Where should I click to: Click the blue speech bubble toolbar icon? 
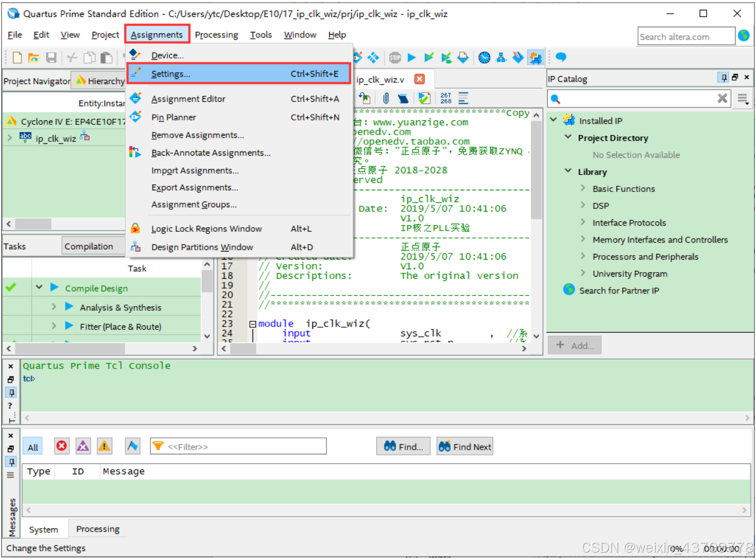tap(561, 57)
